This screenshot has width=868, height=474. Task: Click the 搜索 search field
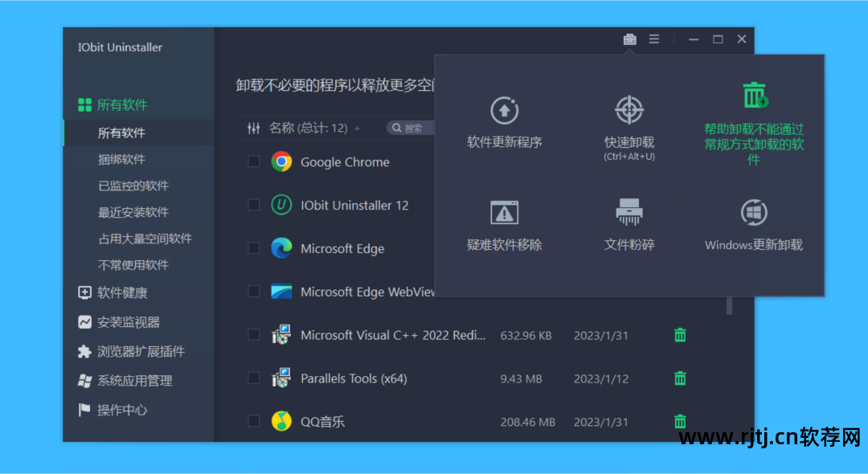[x=410, y=129]
